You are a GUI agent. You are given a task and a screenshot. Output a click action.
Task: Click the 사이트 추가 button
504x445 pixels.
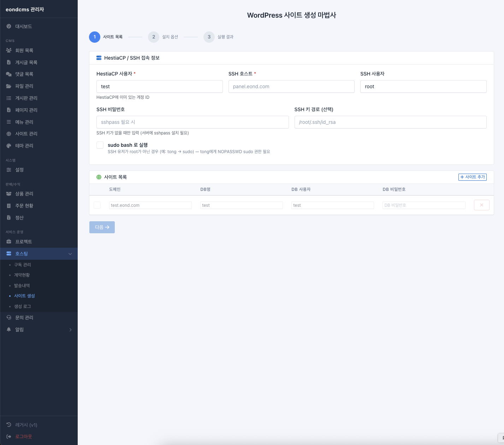coord(472,177)
